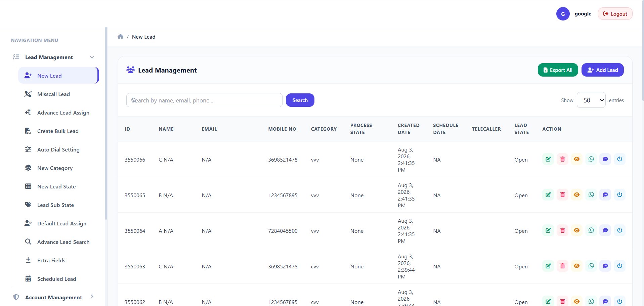Open New Lead in sidebar

[58, 76]
